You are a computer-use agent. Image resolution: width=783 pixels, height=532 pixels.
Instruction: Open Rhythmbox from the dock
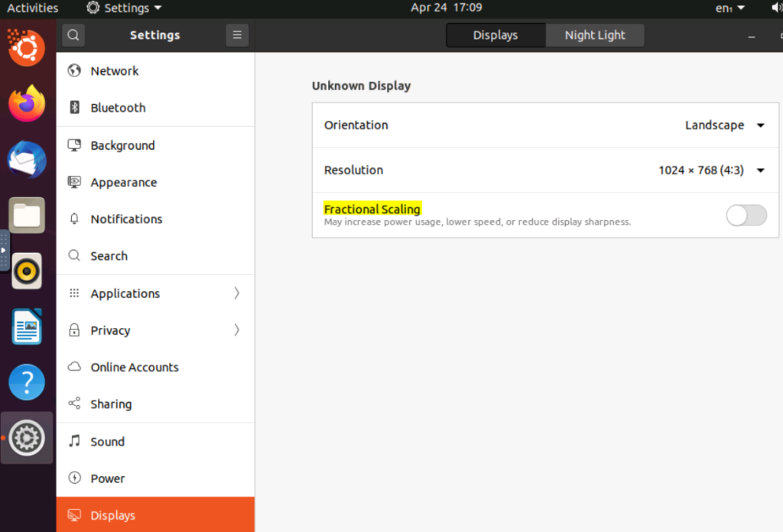(x=27, y=271)
